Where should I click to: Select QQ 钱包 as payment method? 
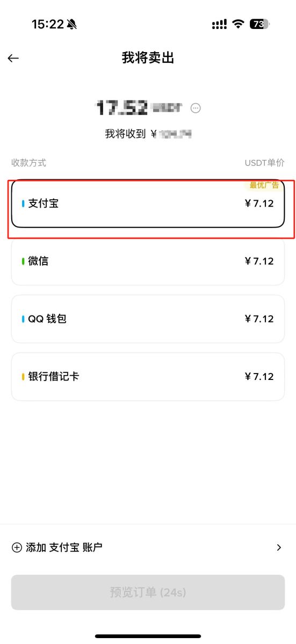[x=148, y=319]
